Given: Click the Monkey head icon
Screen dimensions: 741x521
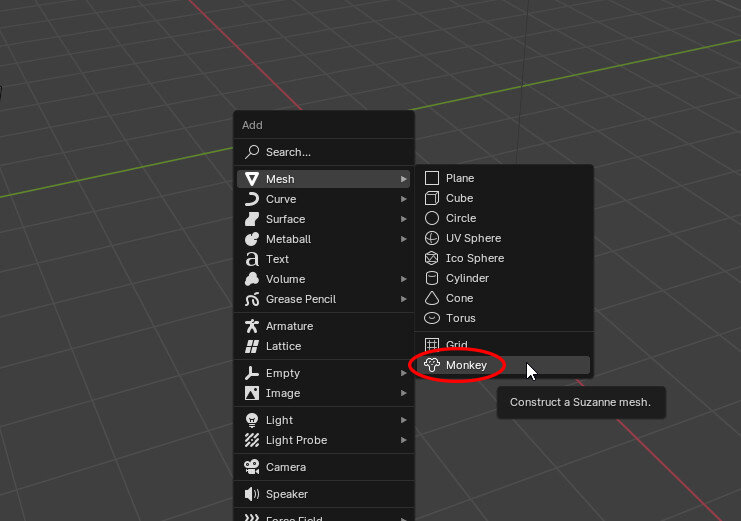Looking at the screenshot, I should click(x=431, y=365).
